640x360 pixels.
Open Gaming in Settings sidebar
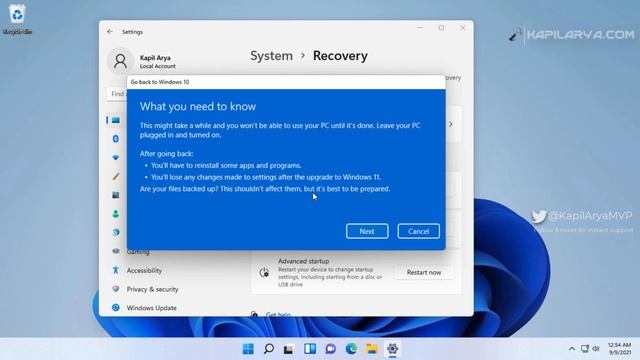tap(138, 252)
